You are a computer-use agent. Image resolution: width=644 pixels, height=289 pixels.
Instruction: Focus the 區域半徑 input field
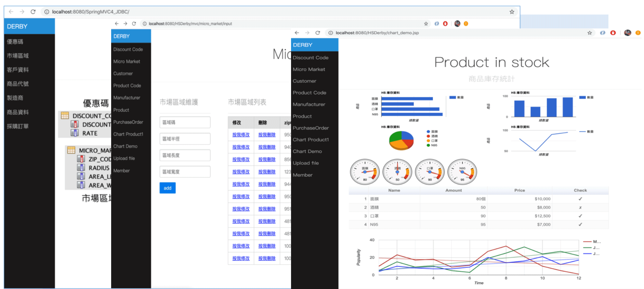click(x=185, y=139)
